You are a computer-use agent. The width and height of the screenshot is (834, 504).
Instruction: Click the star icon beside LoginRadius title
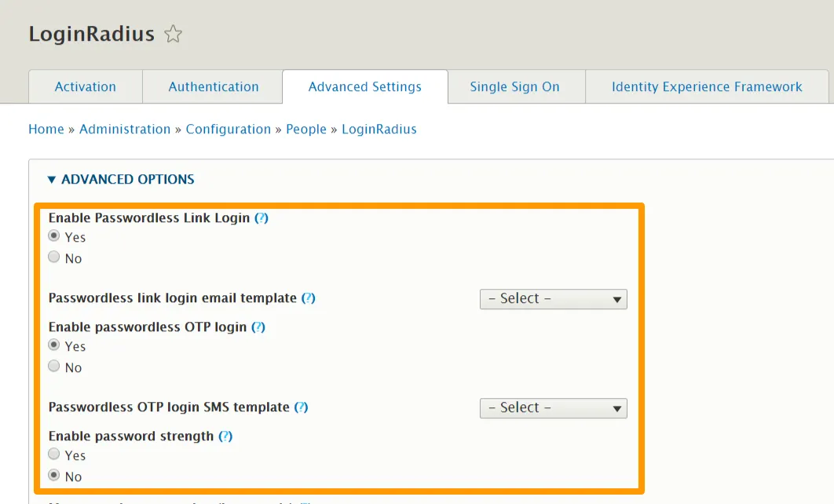pos(173,35)
